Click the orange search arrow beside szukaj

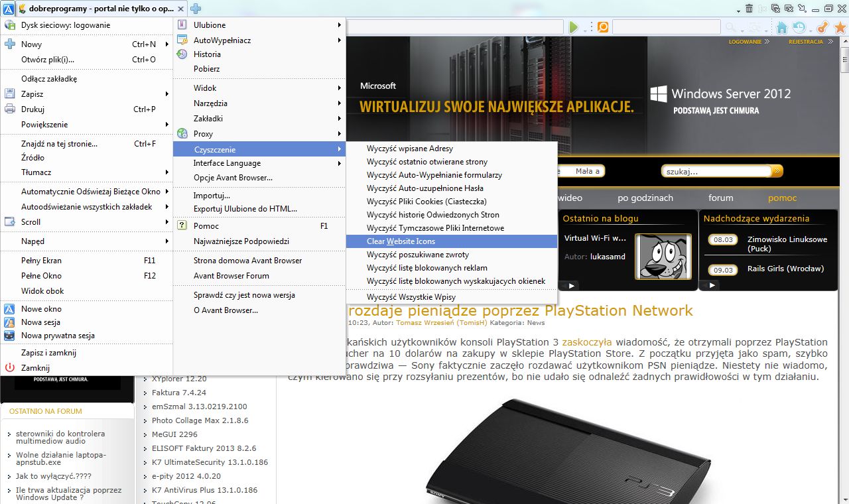(777, 171)
